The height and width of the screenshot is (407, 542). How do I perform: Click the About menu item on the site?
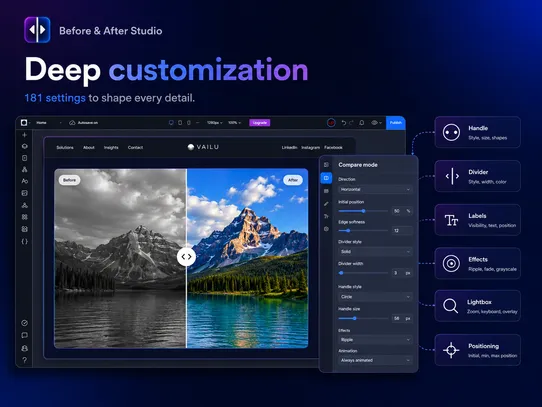[89, 148]
